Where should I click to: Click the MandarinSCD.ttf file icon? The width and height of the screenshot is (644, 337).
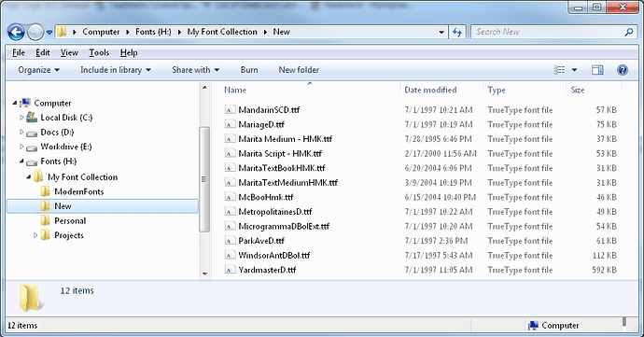[230, 110]
